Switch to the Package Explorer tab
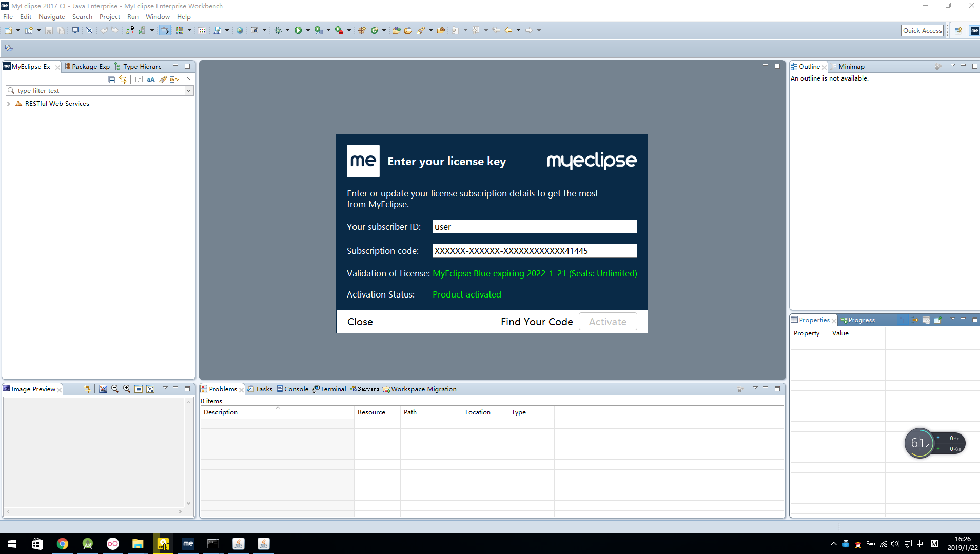Viewport: 980px width, 554px height. [x=87, y=67]
